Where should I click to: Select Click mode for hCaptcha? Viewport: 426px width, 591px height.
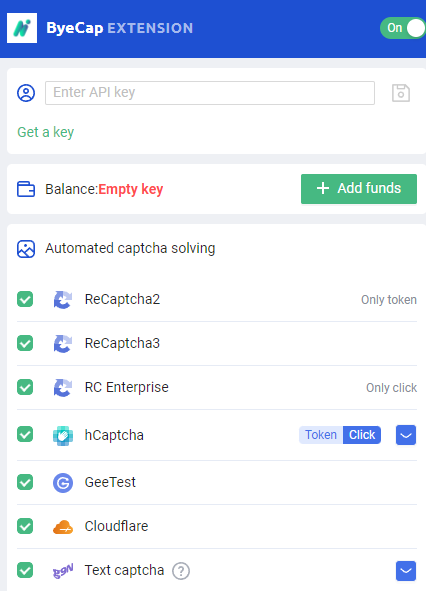(362, 435)
